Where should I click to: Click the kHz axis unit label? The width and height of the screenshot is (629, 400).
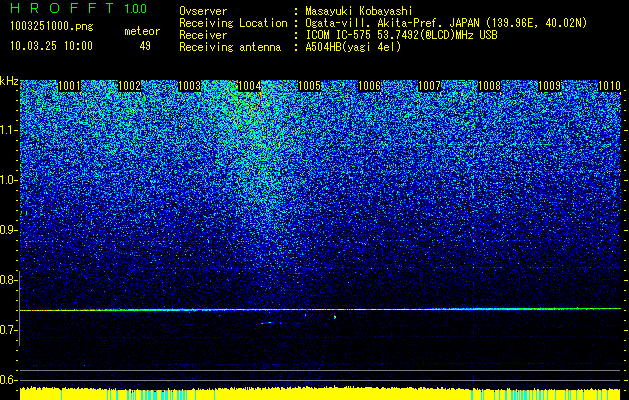pos(9,81)
